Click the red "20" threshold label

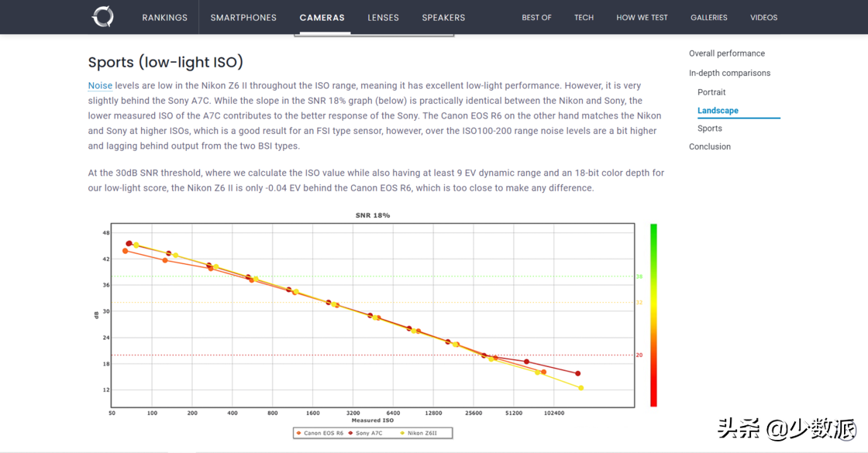pyautogui.click(x=639, y=355)
